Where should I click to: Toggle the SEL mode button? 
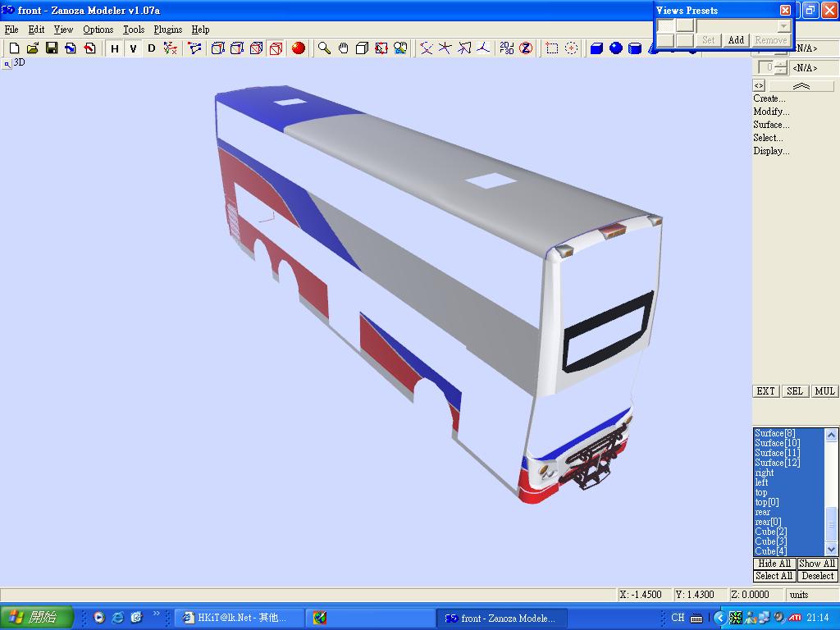click(x=794, y=391)
